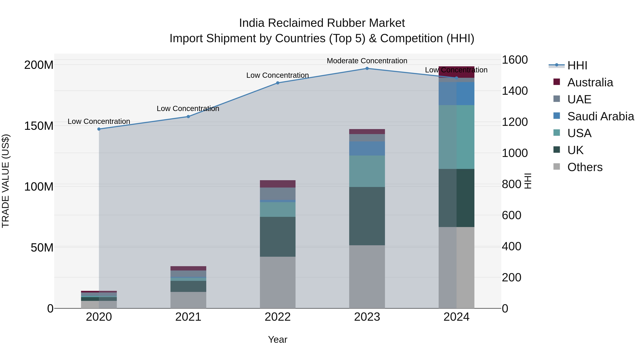
Task: Click the 2024 HHI data point
Action: 457,78
